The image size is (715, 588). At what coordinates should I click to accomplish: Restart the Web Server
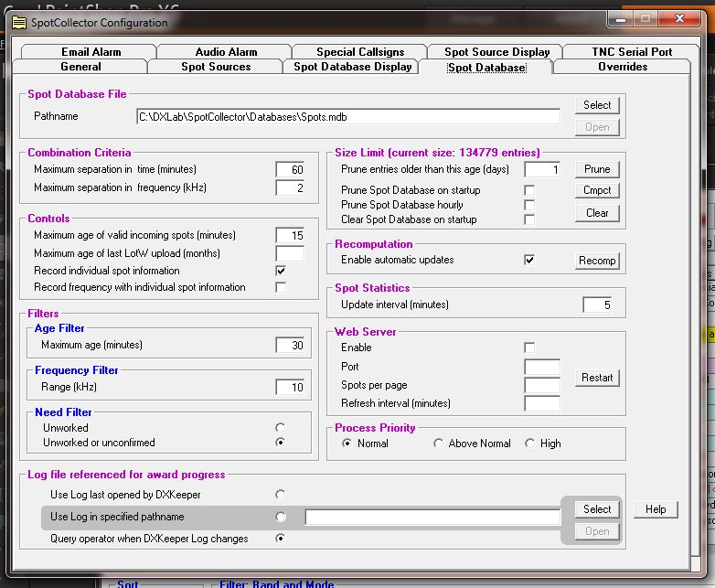[597, 378]
